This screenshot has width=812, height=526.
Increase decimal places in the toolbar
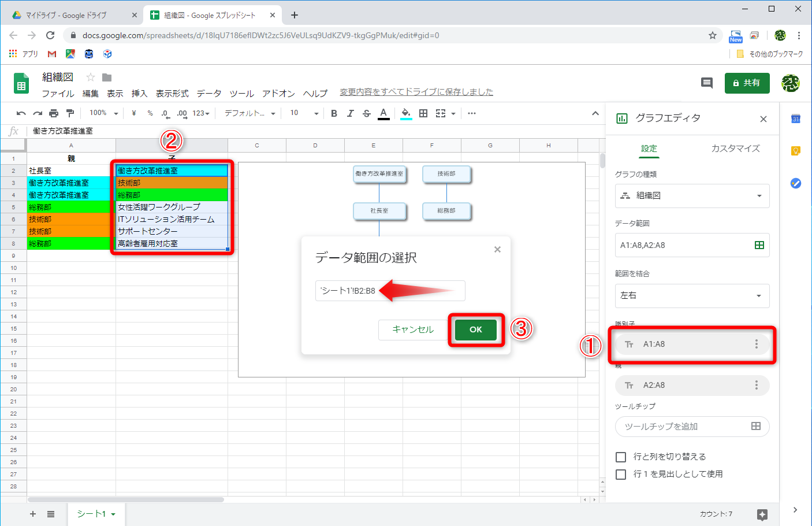tap(182, 113)
